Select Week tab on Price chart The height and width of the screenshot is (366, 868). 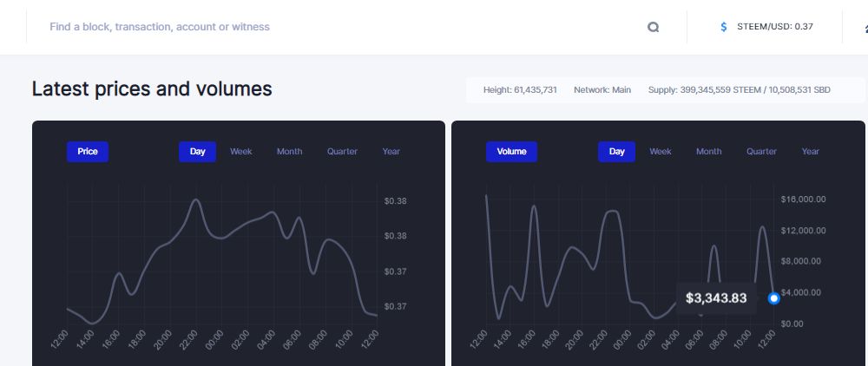(240, 152)
